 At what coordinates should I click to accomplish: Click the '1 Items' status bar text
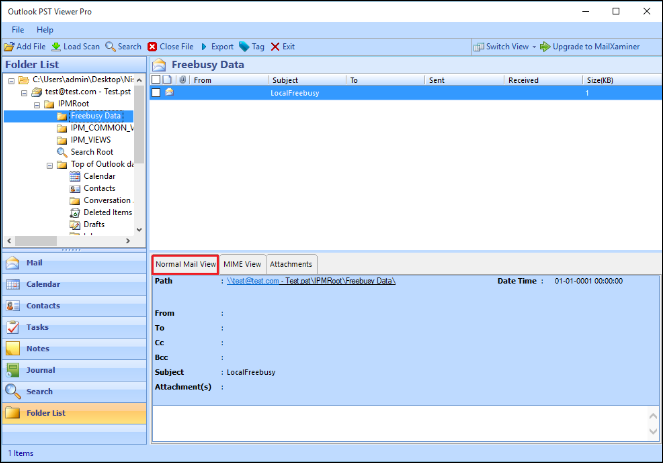click(x=21, y=453)
